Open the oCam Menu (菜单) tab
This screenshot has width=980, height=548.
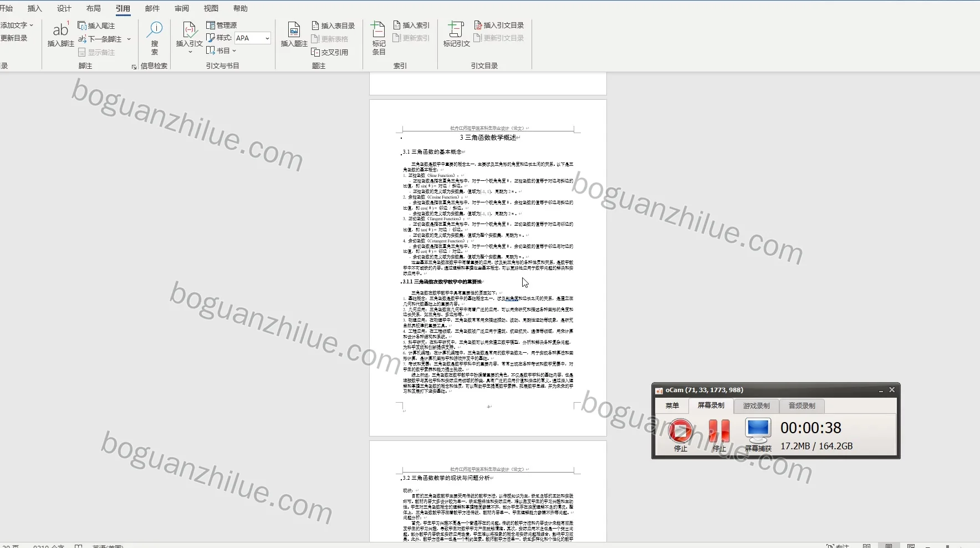click(x=672, y=405)
